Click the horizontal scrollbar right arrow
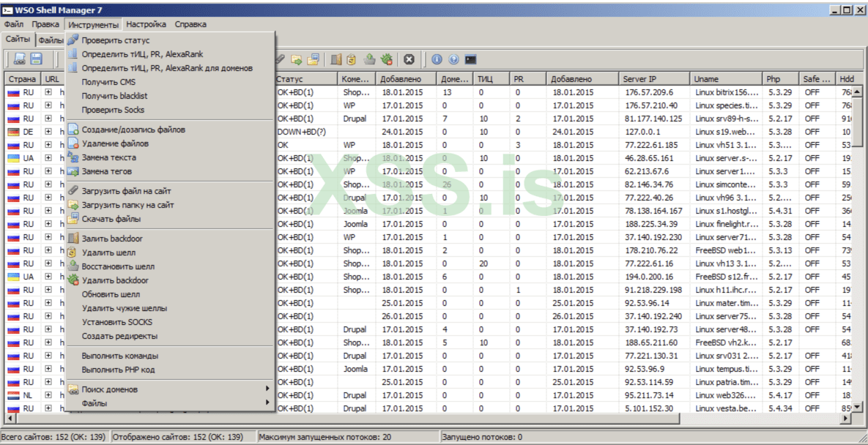Screen dimensions: 868x445 click(x=846, y=418)
